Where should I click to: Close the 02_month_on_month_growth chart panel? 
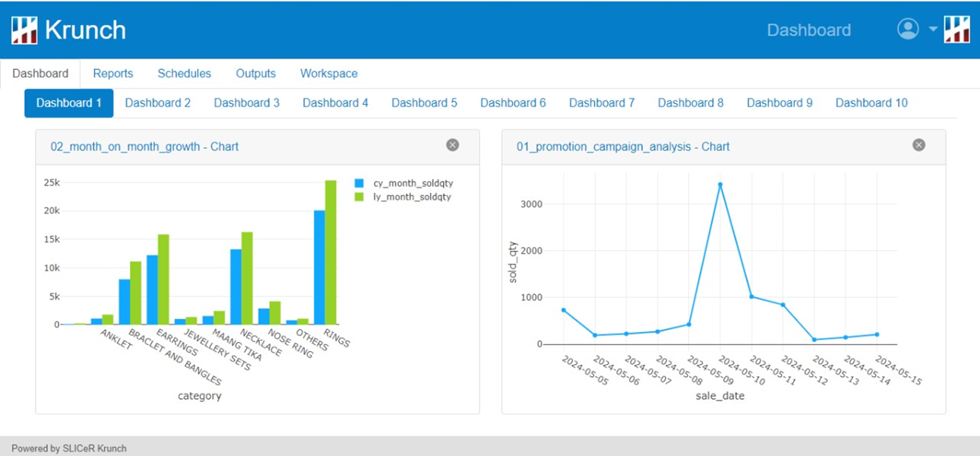coord(453,145)
